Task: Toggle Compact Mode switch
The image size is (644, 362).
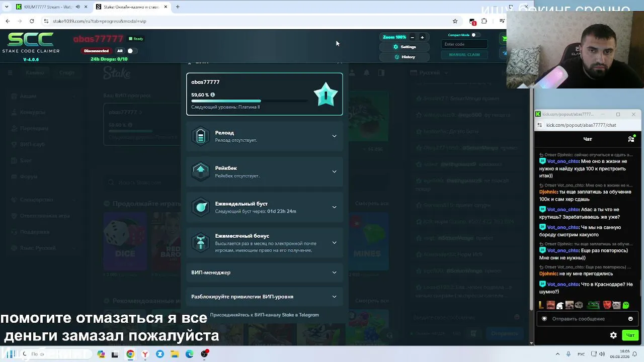Action: [475, 35]
